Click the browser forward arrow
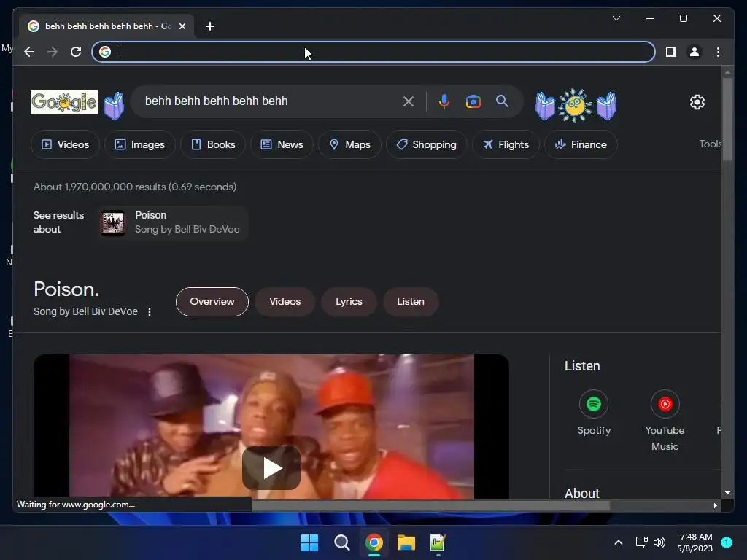 pos(53,52)
